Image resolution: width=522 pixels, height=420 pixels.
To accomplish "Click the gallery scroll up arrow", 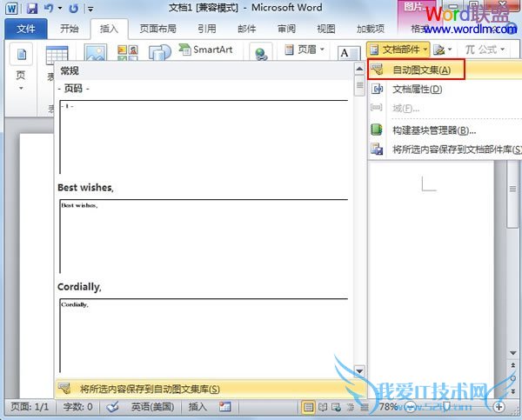I will (x=359, y=69).
